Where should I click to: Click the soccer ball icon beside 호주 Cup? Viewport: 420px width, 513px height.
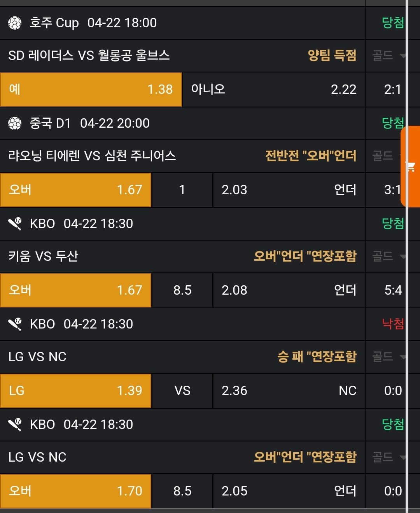click(15, 23)
